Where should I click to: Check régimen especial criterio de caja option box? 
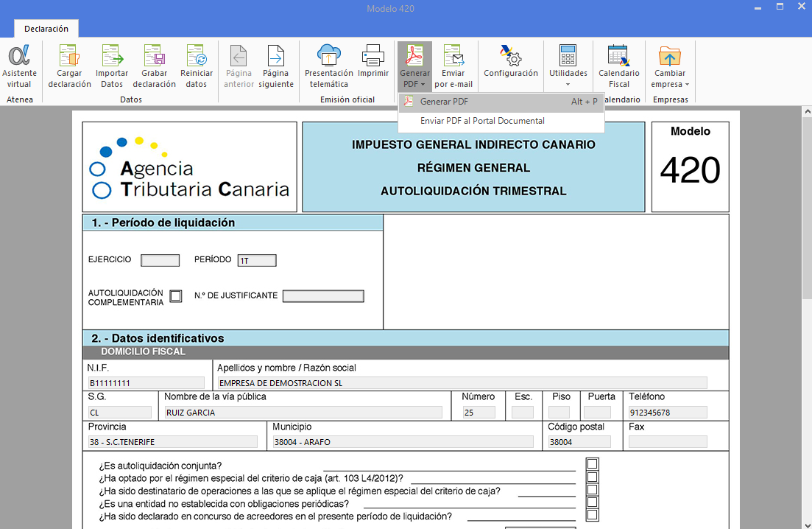pos(593,477)
